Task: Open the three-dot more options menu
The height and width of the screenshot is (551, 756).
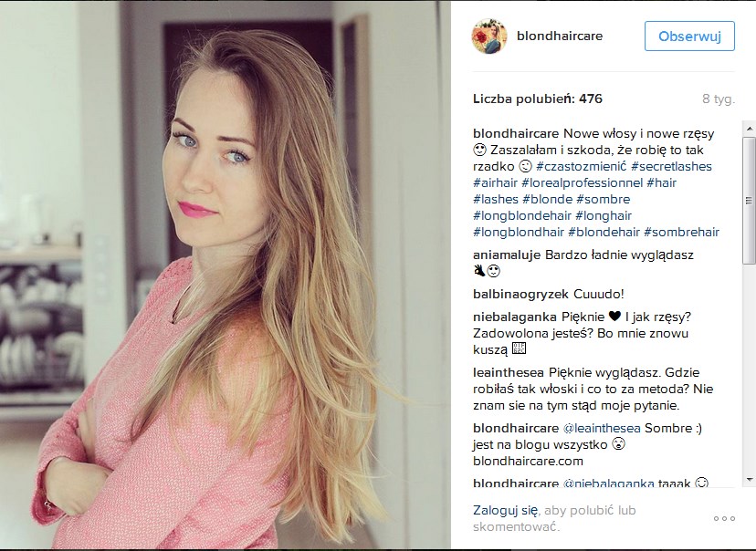Action: coord(724,518)
